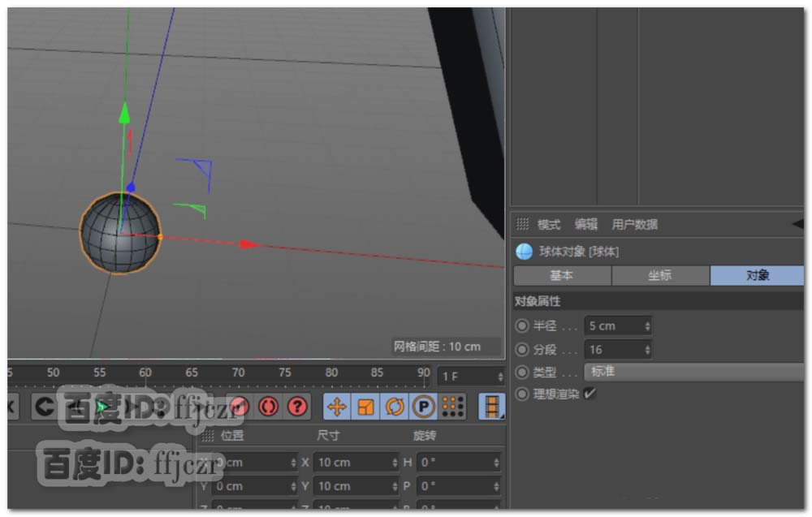
Task: Toggle position keyframing move-arrows icon
Action: 337,407
